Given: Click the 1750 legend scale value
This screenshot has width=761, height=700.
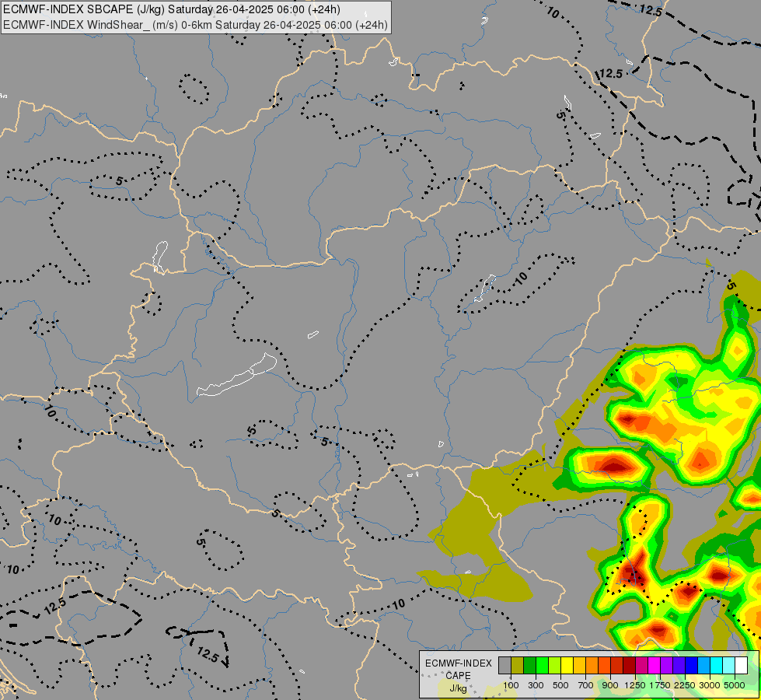Looking at the screenshot, I should pos(660,685).
